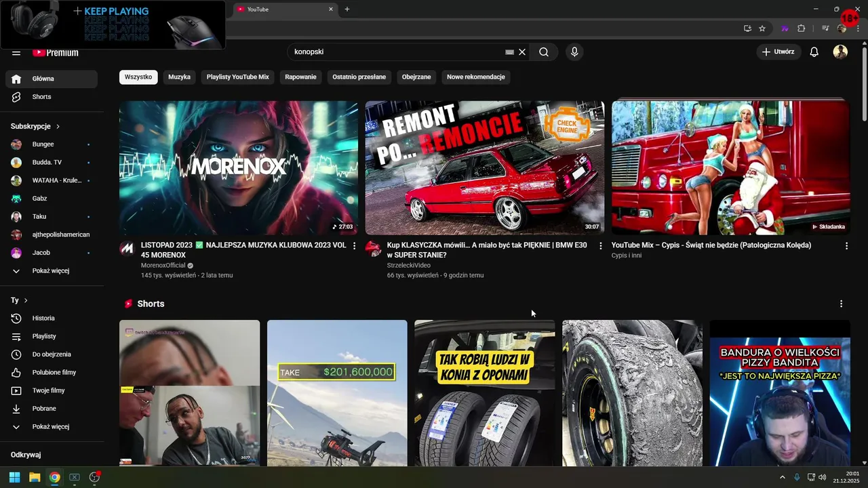Open Pobrane in the sidebar
The width and height of the screenshot is (868, 488).
tap(52, 409)
